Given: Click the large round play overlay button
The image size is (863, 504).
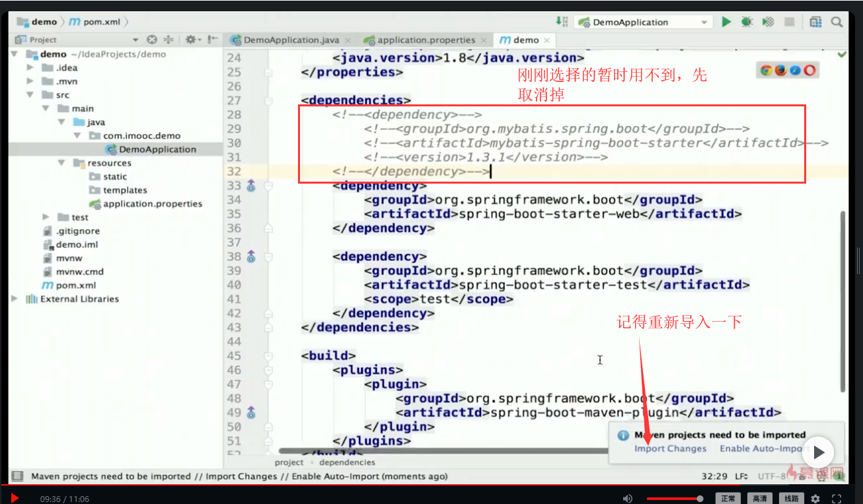Looking at the screenshot, I should pyautogui.click(x=819, y=452).
